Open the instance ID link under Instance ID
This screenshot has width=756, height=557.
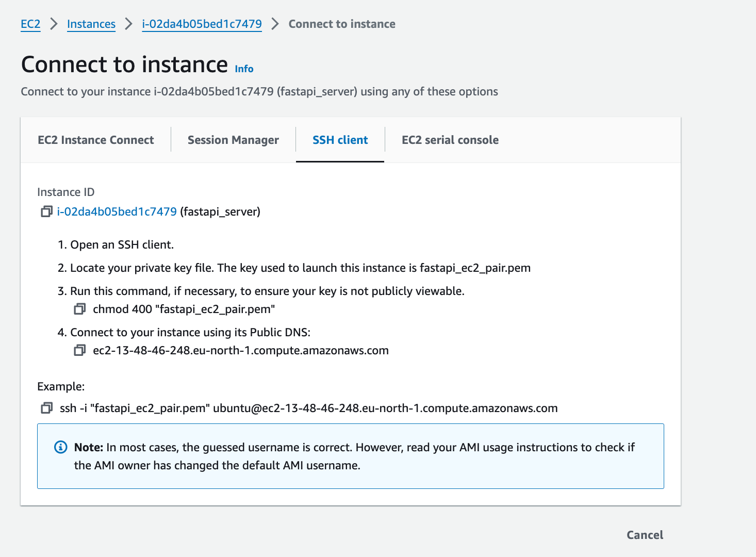coord(117,211)
